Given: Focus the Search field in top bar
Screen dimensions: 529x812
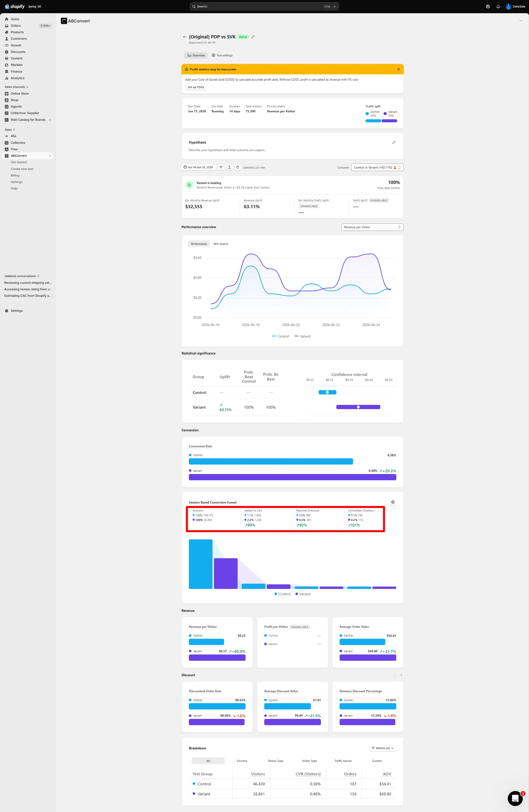Looking at the screenshot, I should point(264,7).
